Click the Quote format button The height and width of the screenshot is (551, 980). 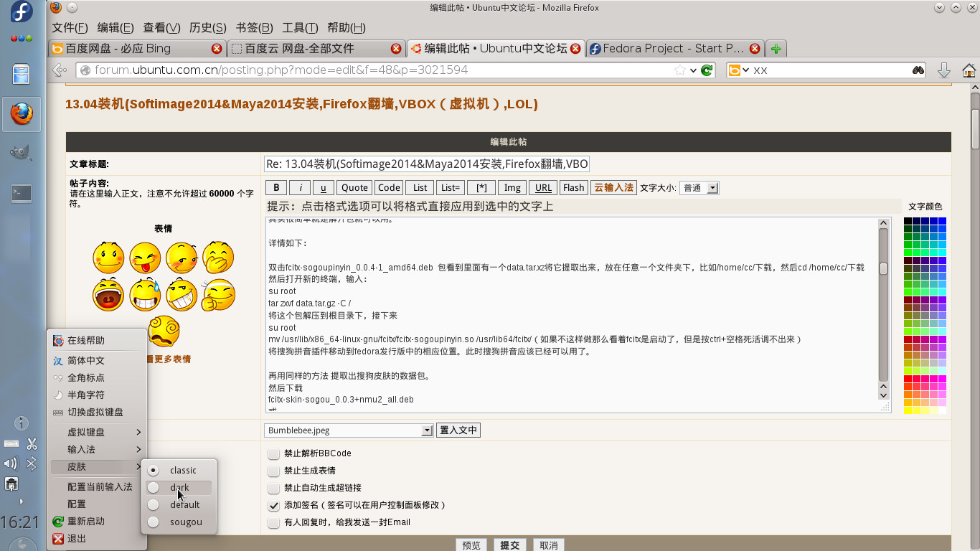[354, 188]
